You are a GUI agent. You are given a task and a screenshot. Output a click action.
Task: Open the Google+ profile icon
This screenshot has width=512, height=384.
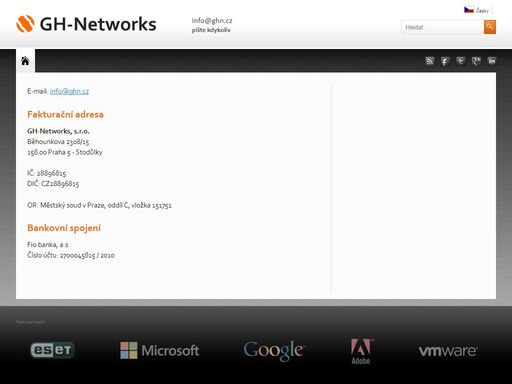pyautogui.click(x=476, y=61)
